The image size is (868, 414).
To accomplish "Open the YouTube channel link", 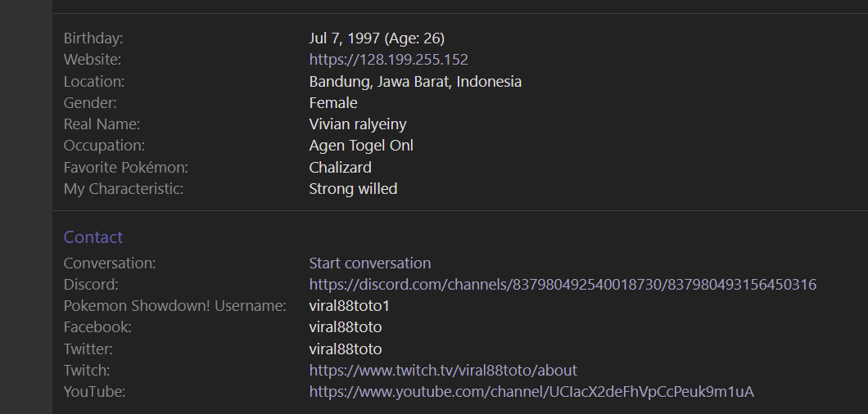I will click(531, 392).
